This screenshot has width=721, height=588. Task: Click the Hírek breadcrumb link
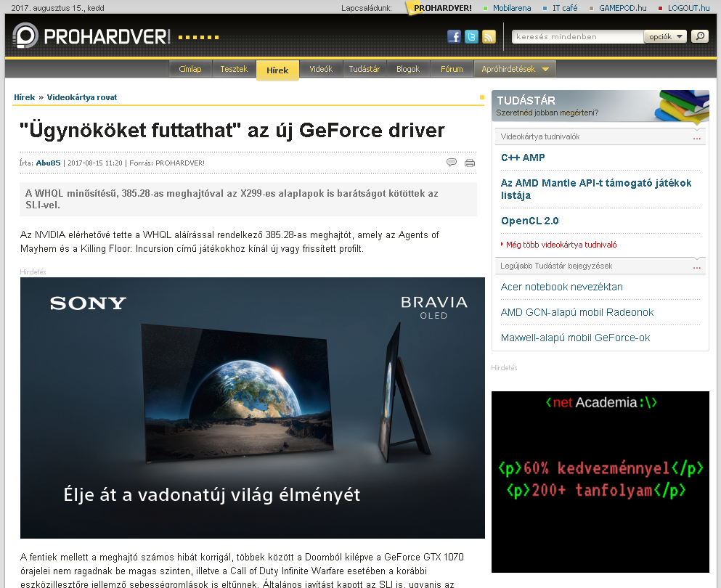pyautogui.click(x=25, y=97)
